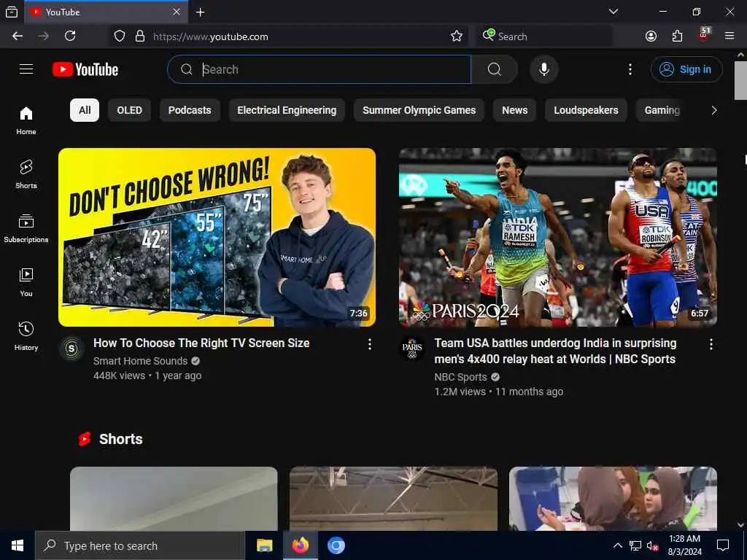This screenshot has height=560, width=747.
Task: Select the OLED filter chip
Action: [x=130, y=110]
